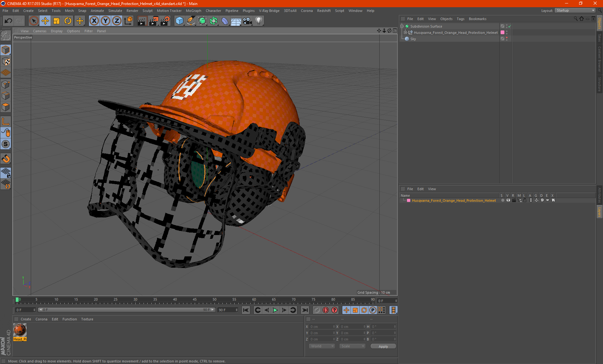Select the Move tool
603x364 pixels.
point(45,21)
